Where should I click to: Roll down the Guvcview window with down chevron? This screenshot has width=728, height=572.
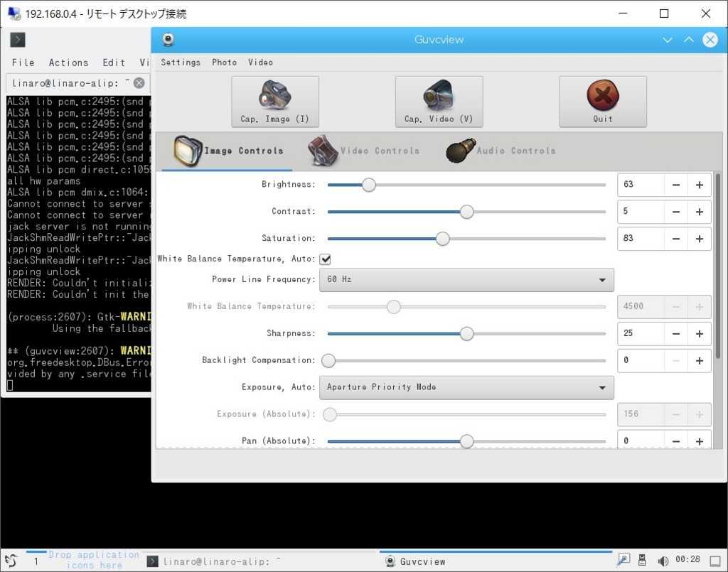click(x=668, y=40)
